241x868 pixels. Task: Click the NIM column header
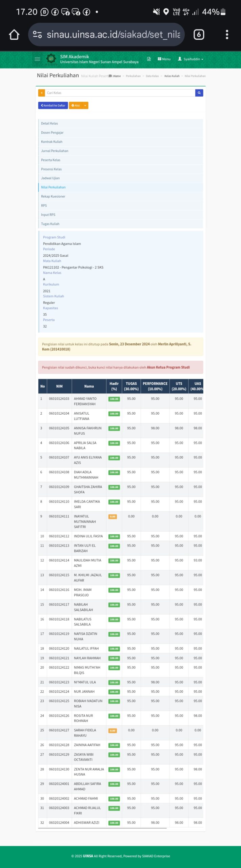[59, 386]
